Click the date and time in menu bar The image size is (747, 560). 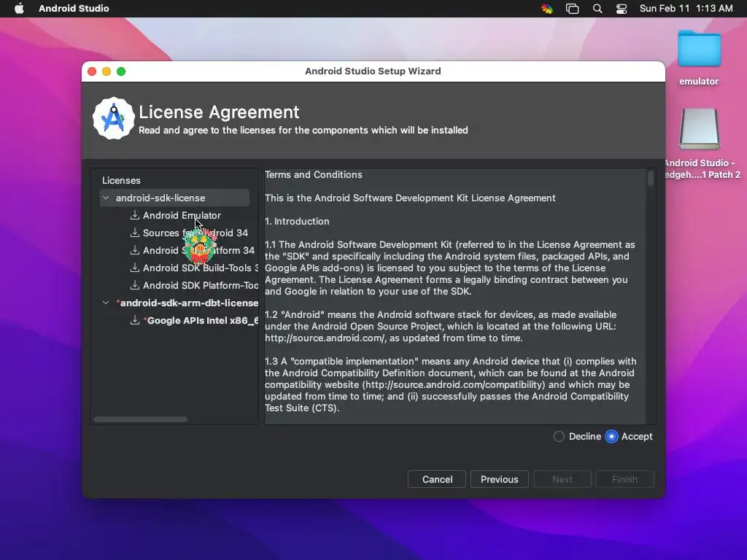[x=686, y=9]
